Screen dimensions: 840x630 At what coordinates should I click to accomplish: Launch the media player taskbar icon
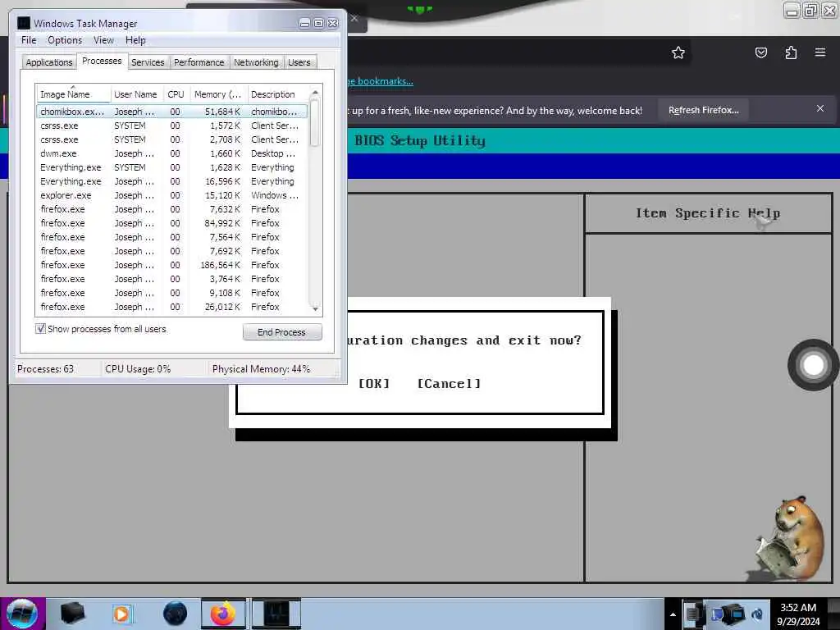[x=122, y=614]
